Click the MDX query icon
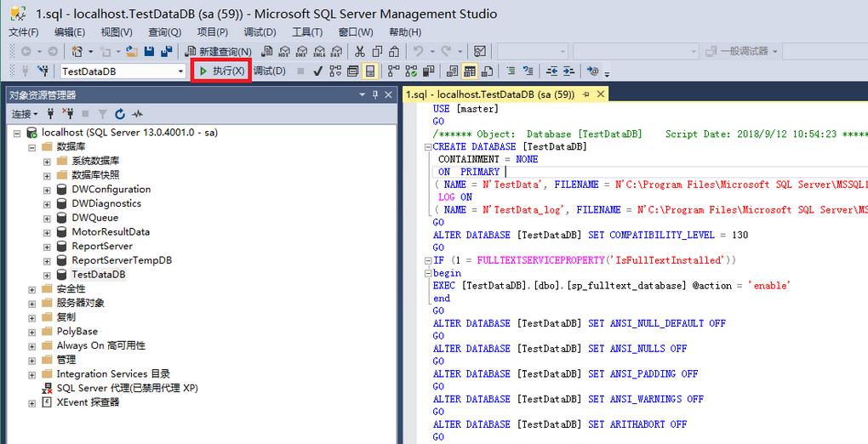The image size is (868, 444). coord(284,52)
